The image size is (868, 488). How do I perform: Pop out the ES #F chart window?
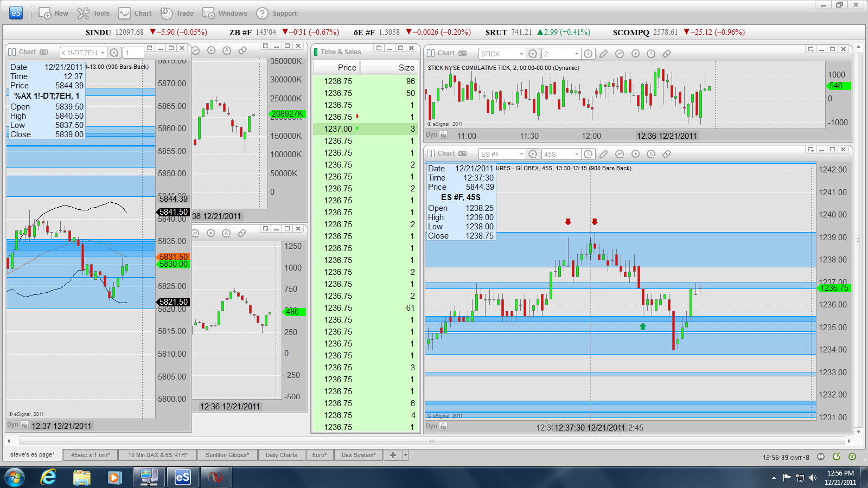(811, 149)
